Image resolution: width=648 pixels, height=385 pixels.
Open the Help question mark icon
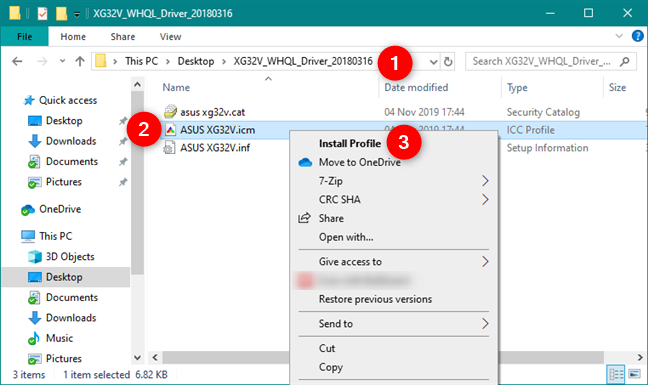637,36
